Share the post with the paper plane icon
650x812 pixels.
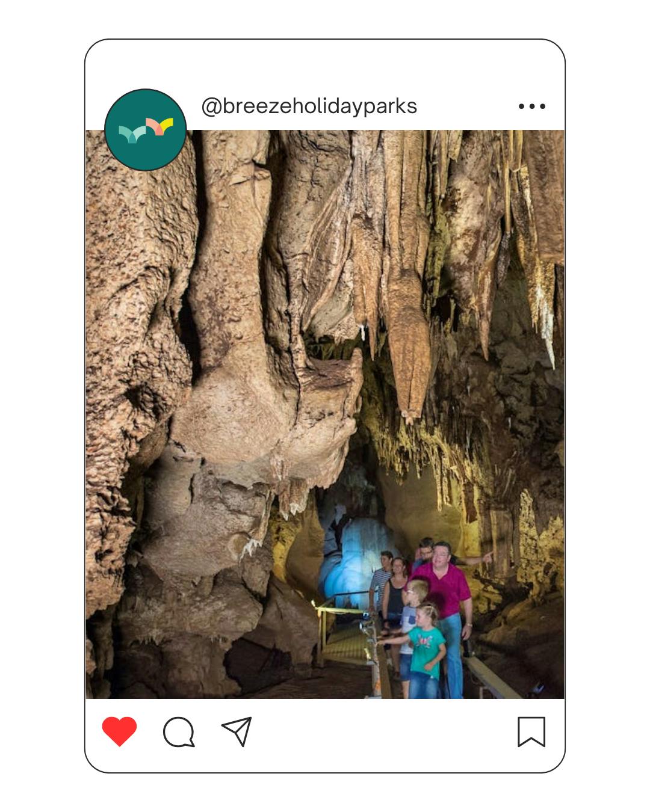pos(237,731)
